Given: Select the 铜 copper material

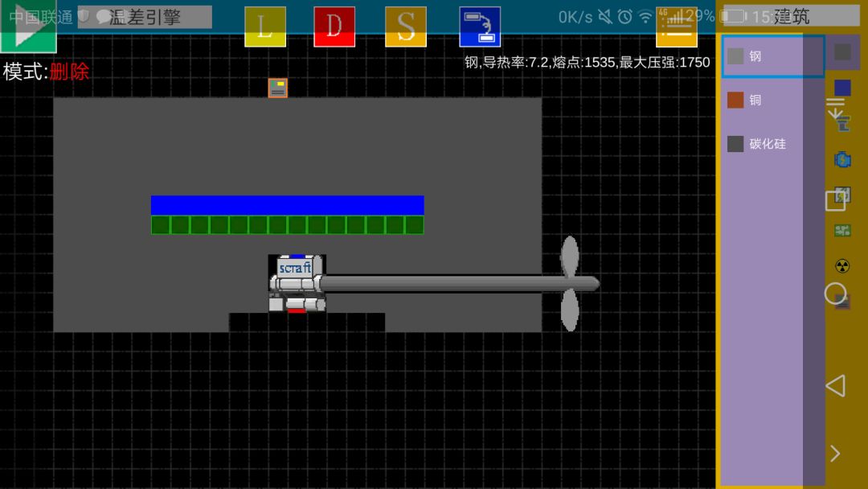Looking at the screenshot, I should (773, 101).
